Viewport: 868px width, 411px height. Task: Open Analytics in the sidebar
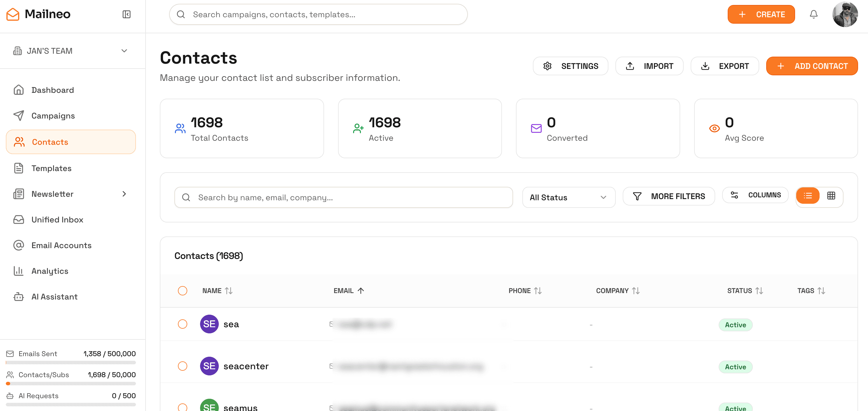(71, 271)
